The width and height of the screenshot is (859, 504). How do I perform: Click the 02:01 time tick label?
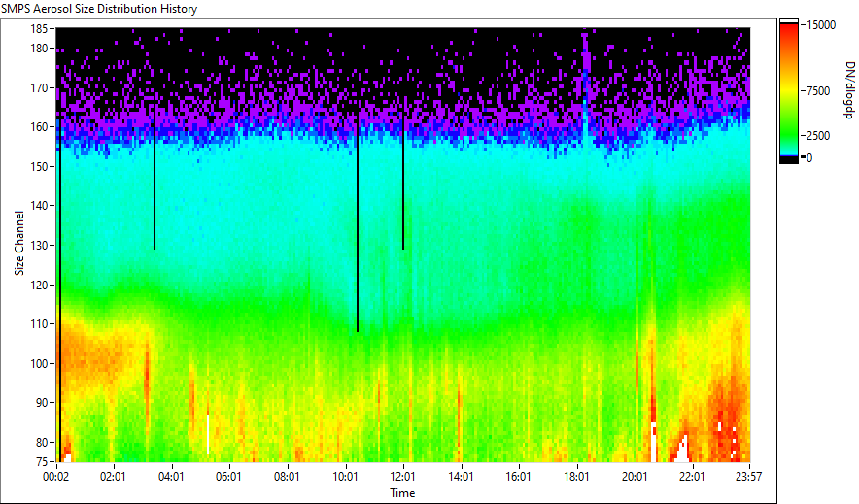[113, 477]
